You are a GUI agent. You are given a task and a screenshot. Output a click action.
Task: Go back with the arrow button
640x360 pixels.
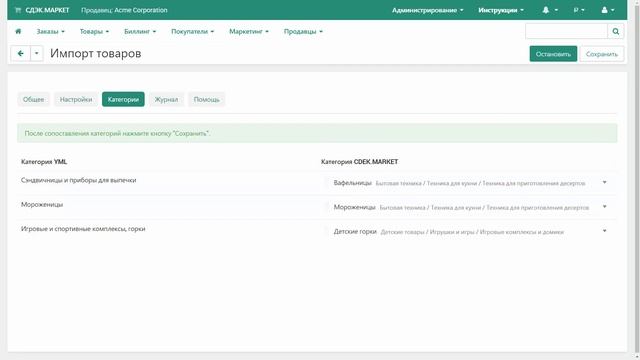pyautogui.click(x=20, y=53)
